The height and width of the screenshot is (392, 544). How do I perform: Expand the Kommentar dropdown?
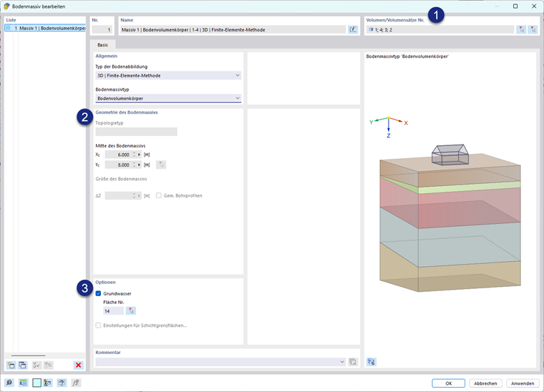[342, 362]
